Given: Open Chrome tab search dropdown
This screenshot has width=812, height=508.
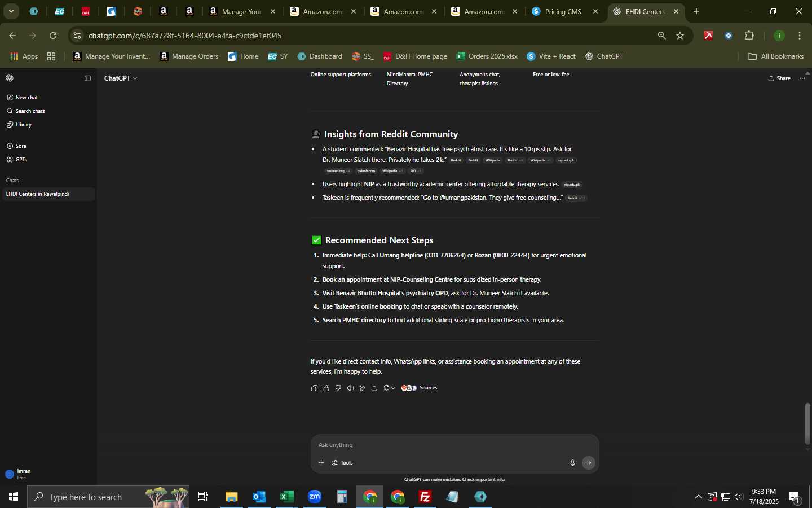Looking at the screenshot, I should [11, 11].
